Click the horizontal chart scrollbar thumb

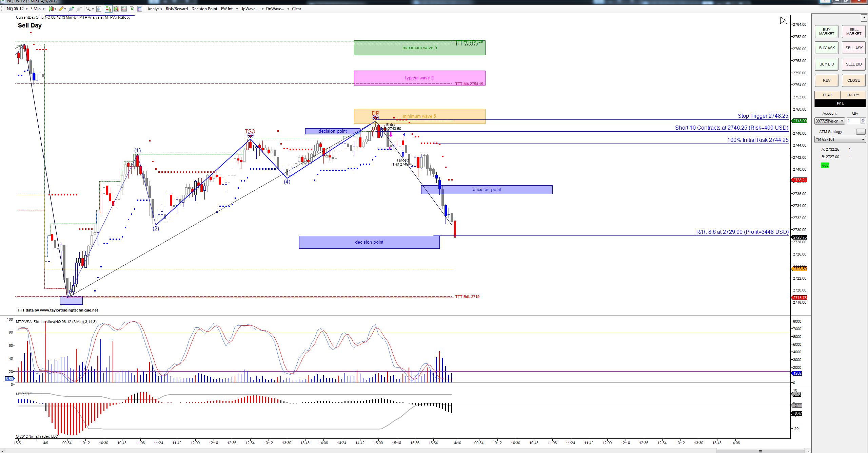[x=761, y=451]
